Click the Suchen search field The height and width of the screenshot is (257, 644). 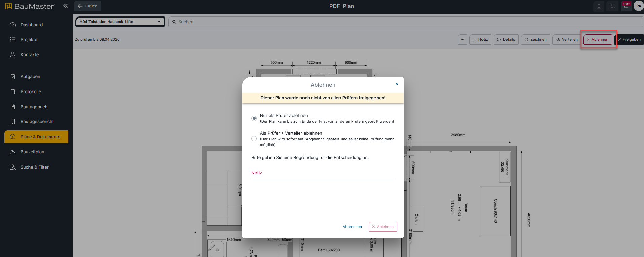(404, 22)
